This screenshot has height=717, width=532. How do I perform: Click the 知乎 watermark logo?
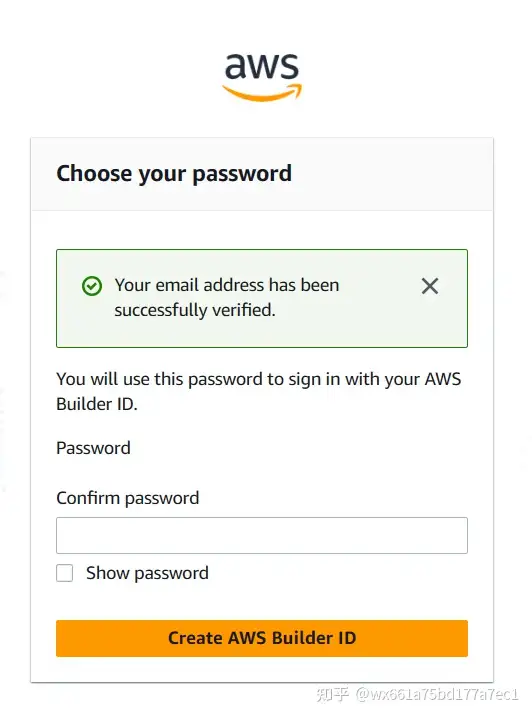pos(333,694)
